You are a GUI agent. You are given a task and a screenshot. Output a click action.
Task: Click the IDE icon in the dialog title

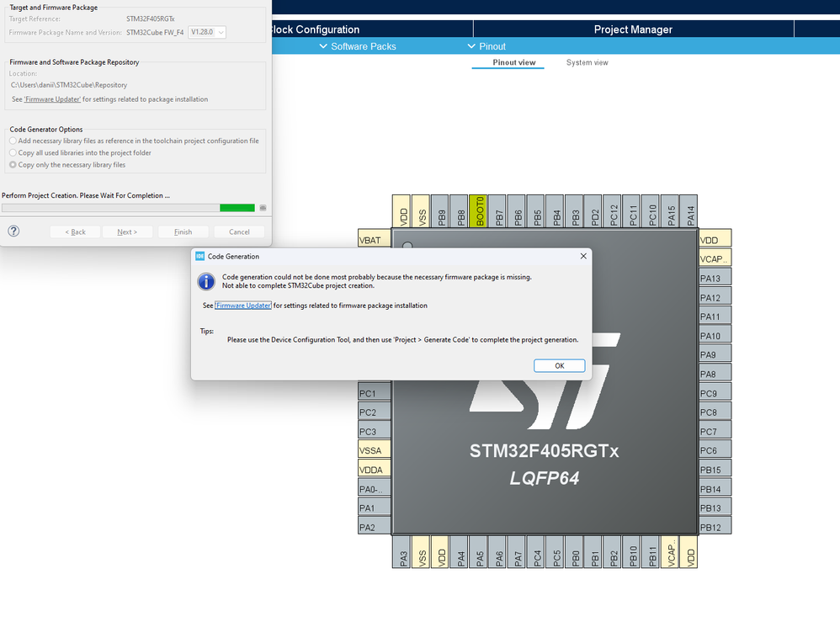tap(199, 256)
